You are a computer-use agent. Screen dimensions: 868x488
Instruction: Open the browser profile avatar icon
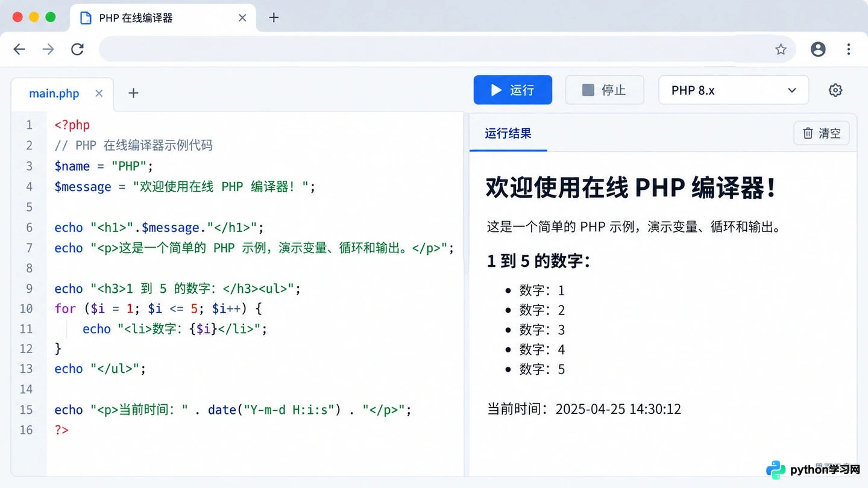(x=818, y=49)
